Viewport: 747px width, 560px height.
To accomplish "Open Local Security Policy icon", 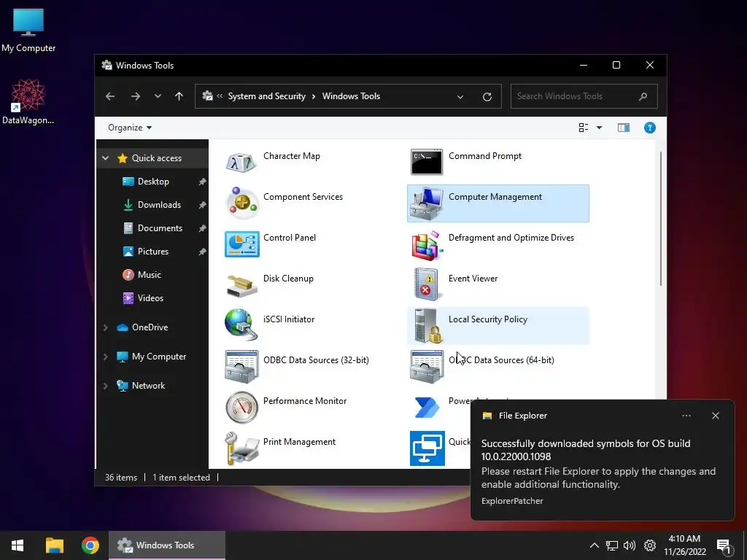I will (427, 326).
